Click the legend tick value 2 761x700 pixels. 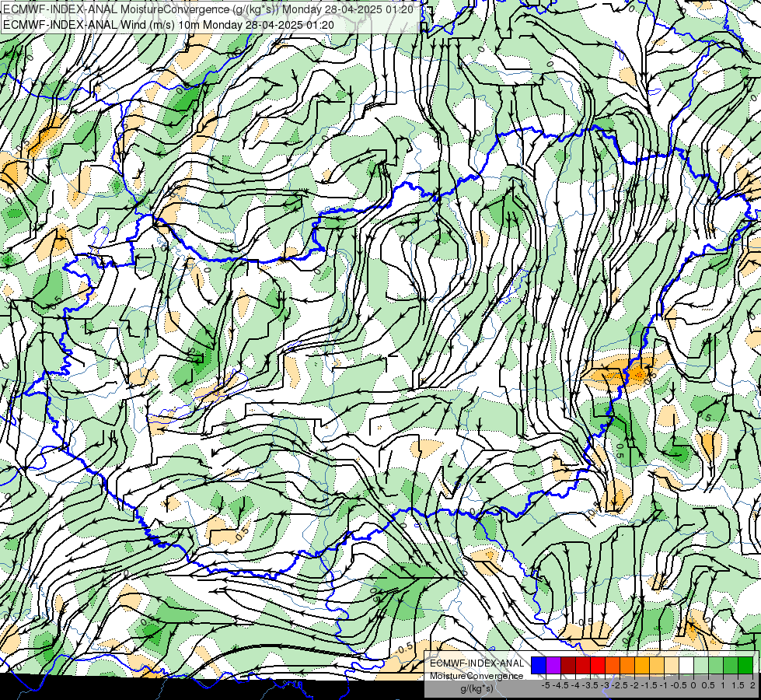[x=752, y=685]
